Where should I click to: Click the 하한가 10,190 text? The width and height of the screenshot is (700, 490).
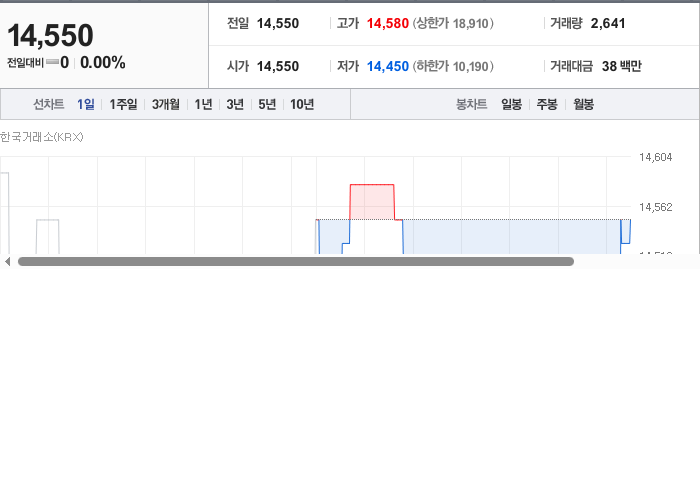453,66
